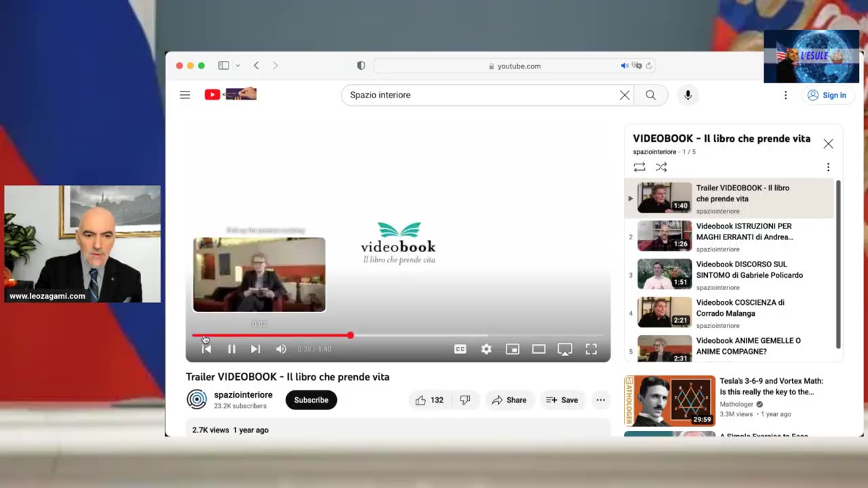This screenshot has width=868, height=488.
Task: Mute the player volume
Action: pos(281,349)
